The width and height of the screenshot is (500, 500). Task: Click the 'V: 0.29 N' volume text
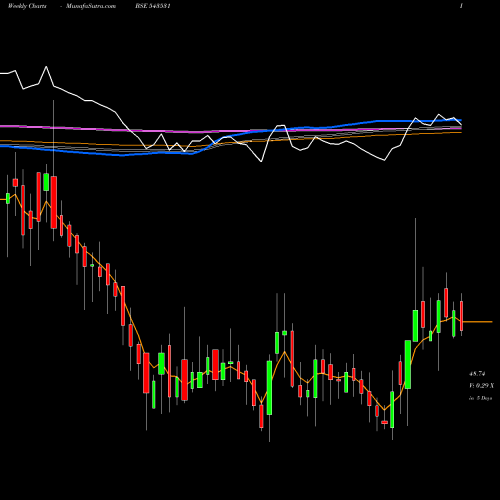tap(481, 386)
